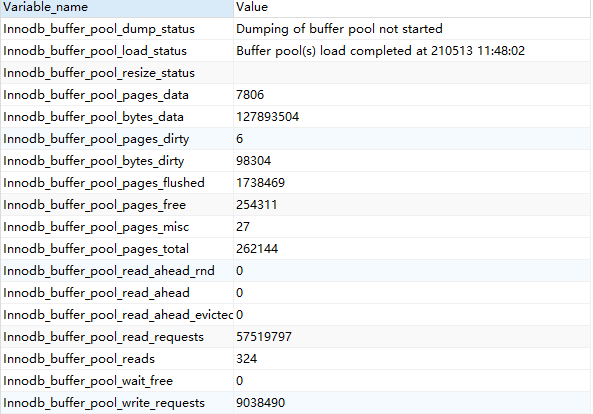This screenshot has width=593, height=414.
Task: Click the Innodb_buffer_pool_read_ahead_evicted name cell
Action: tap(117, 315)
